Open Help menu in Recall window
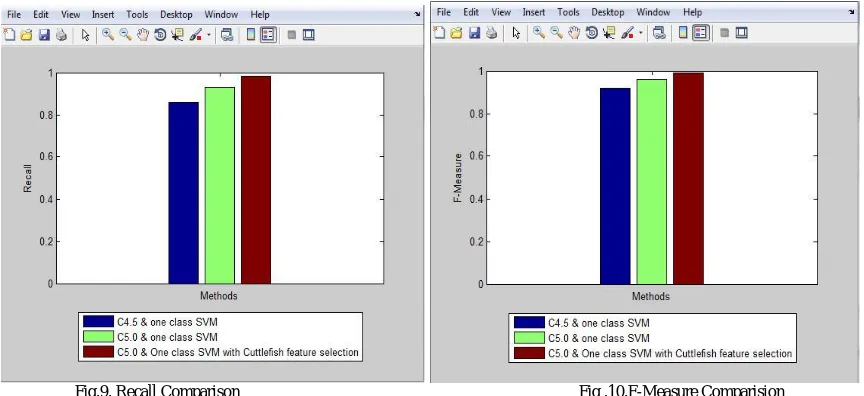 [x=260, y=14]
